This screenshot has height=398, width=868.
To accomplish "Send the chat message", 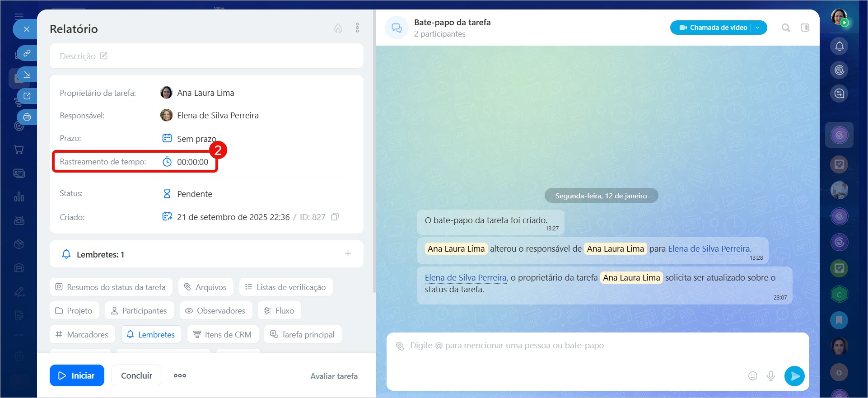I will (794, 376).
